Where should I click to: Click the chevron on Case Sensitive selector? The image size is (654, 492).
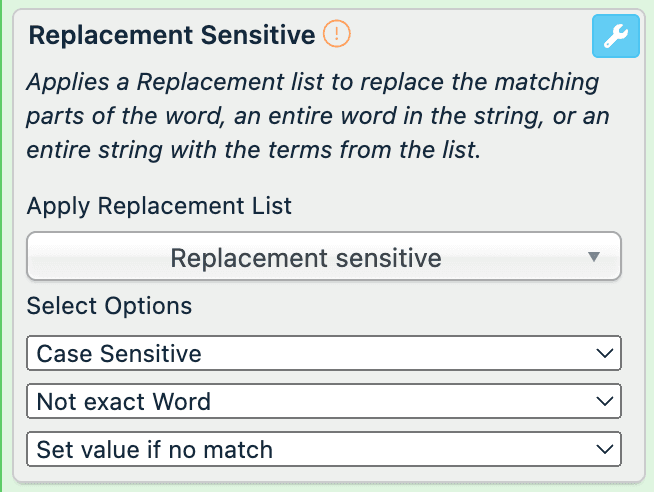click(602, 353)
